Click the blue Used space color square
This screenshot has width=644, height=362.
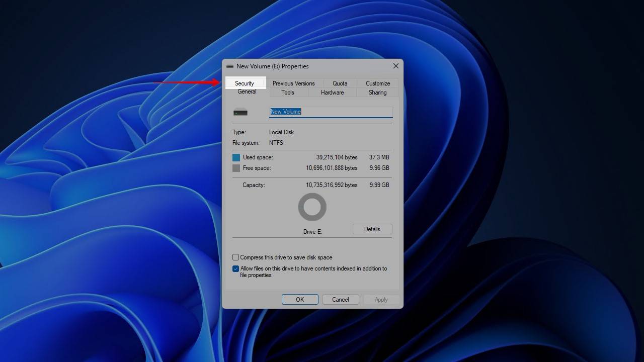coord(236,157)
